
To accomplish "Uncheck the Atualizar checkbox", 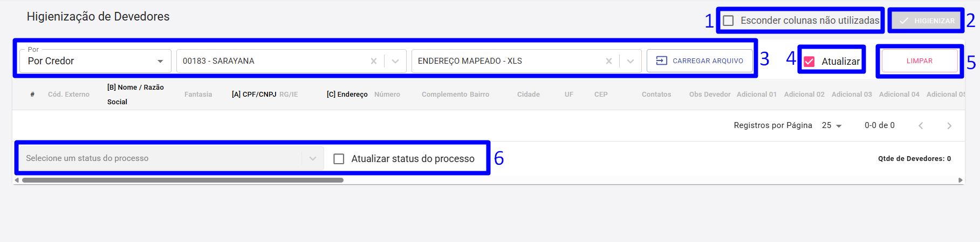I will (809, 61).
